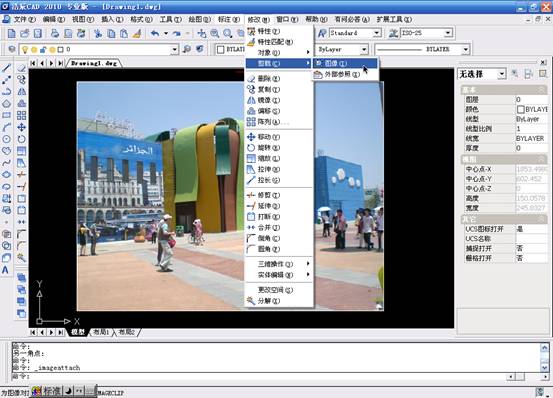Viewport: 553px width, 398px height.
Task: Click the Text Style icon beside Standard
Action: pos(322,33)
